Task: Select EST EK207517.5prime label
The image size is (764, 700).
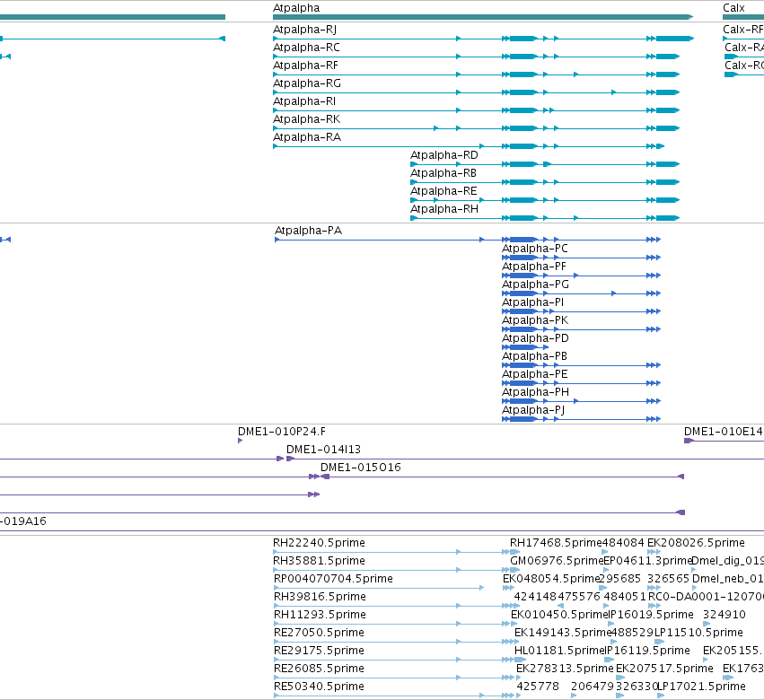Action: pyautogui.click(x=664, y=669)
